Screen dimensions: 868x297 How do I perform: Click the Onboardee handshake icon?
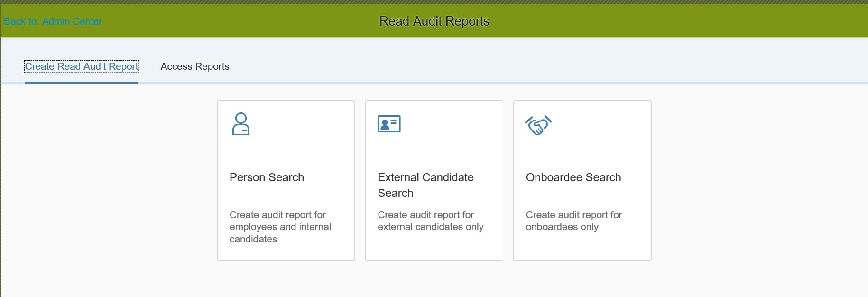pos(538,125)
